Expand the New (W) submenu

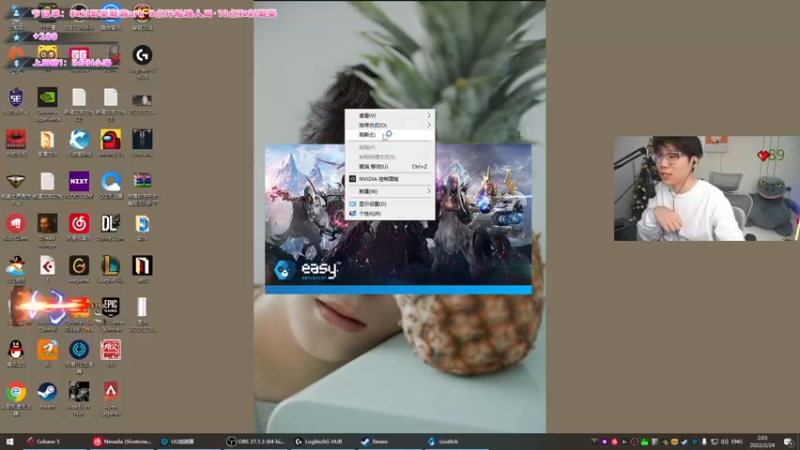click(x=390, y=191)
